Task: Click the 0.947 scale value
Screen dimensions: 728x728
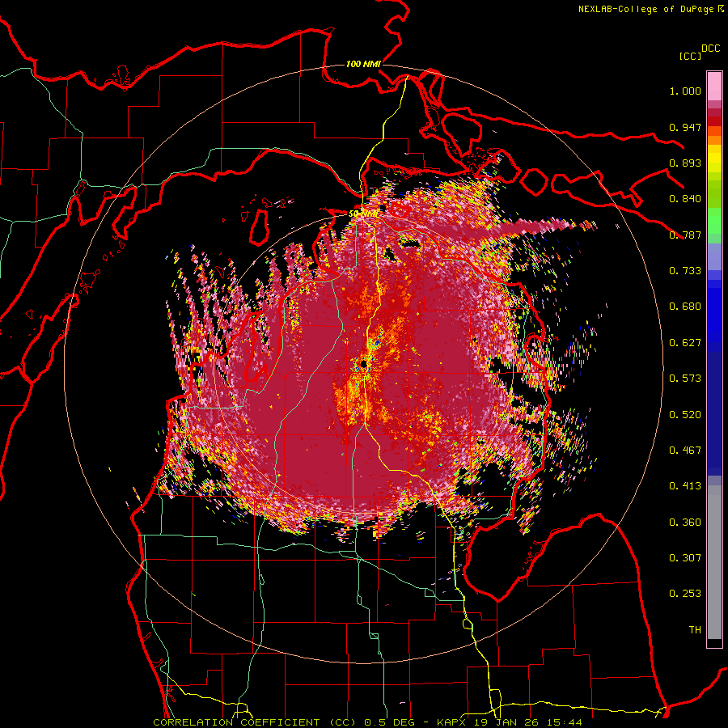Action: click(685, 127)
